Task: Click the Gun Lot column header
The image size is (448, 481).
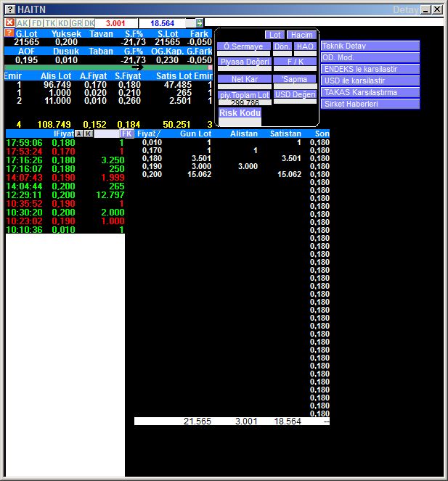Action: [x=195, y=133]
